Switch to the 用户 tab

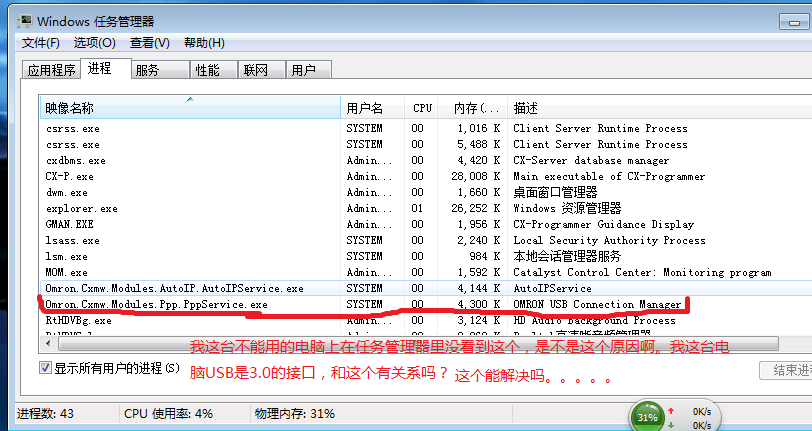pos(303,70)
